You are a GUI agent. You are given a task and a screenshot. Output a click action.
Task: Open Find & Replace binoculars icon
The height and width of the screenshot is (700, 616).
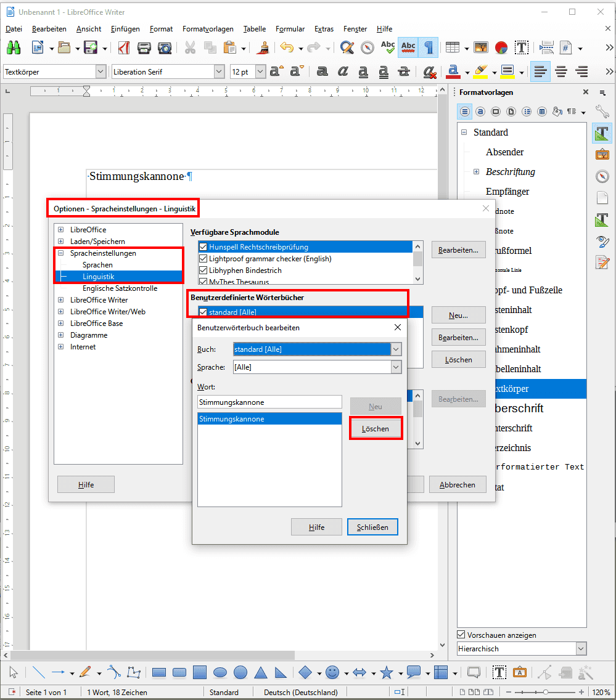pyautogui.click(x=14, y=47)
